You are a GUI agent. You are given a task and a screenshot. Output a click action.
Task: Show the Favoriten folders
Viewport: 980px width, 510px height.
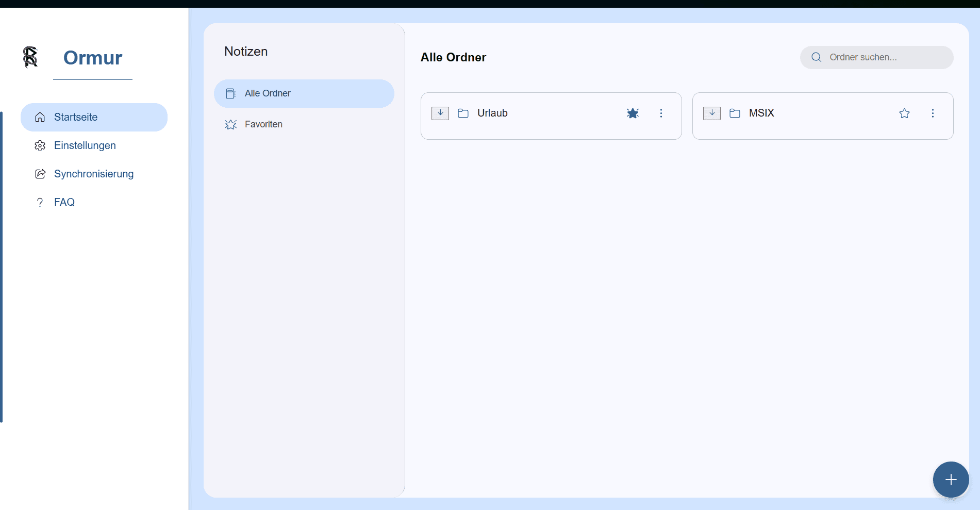[x=304, y=124]
